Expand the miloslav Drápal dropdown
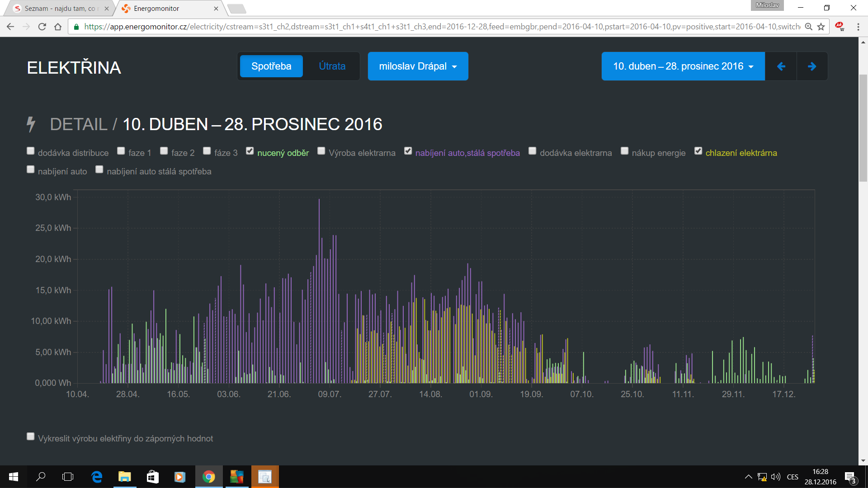This screenshot has height=488, width=868. click(x=418, y=66)
